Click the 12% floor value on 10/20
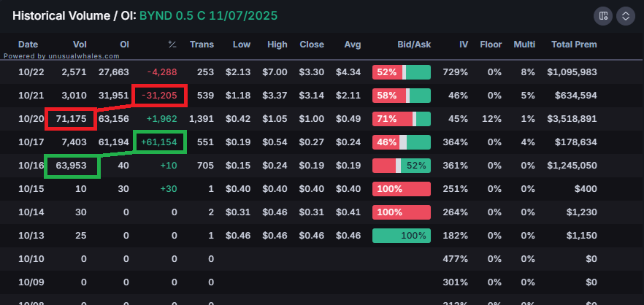Screen dimensions: 644x305 click(x=492, y=119)
